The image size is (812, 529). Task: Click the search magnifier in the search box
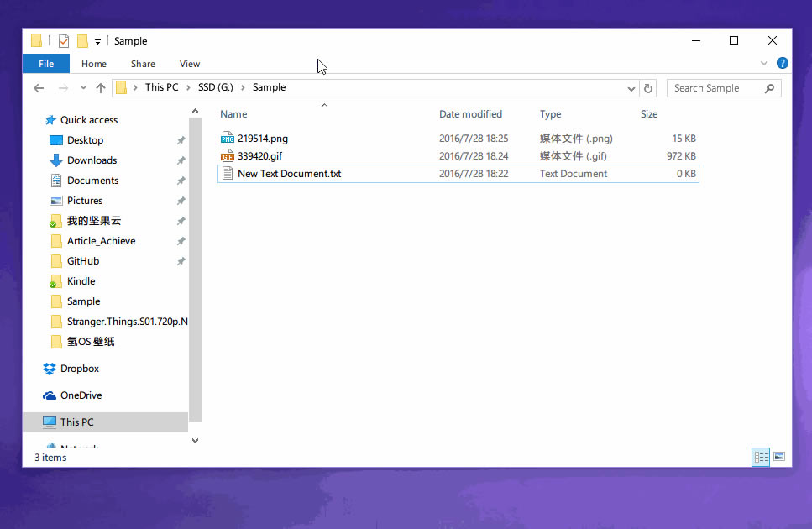(770, 87)
